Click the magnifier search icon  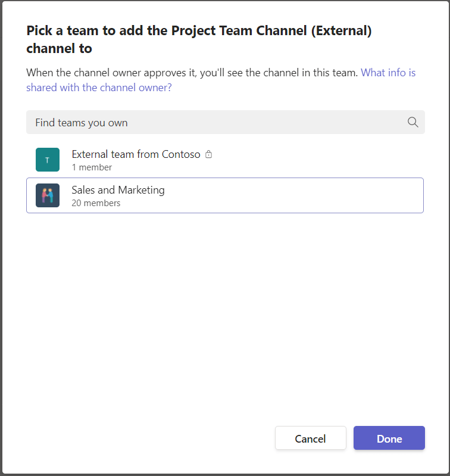point(412,122)
